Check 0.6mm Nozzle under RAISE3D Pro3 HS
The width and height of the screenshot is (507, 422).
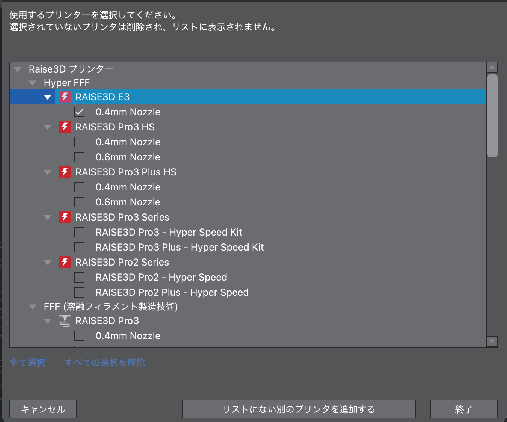[x=79, y=157]
